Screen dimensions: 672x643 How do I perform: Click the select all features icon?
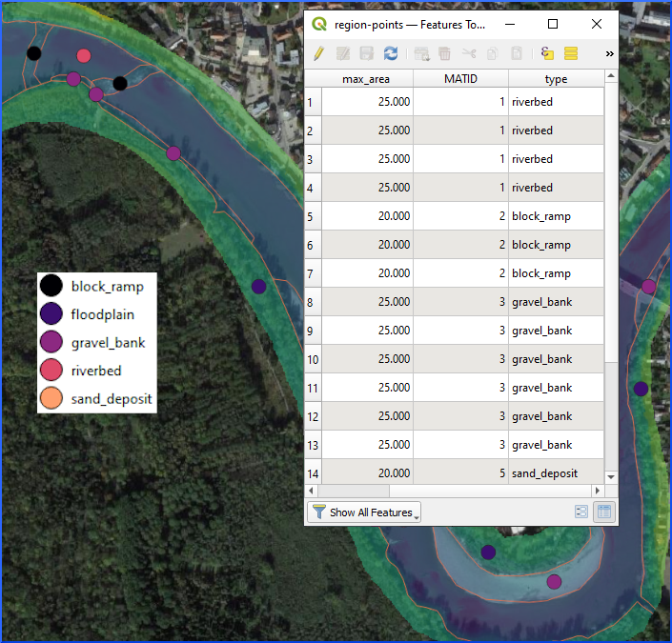tap(571, 53)
